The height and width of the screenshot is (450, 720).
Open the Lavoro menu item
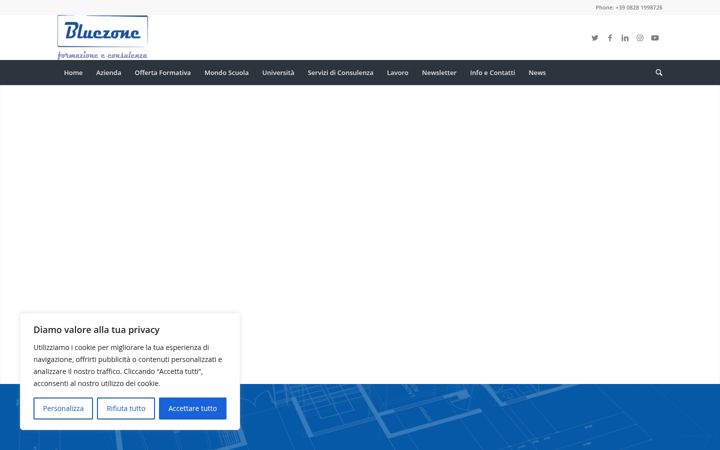pyautogui.click(x=397, y=73)
